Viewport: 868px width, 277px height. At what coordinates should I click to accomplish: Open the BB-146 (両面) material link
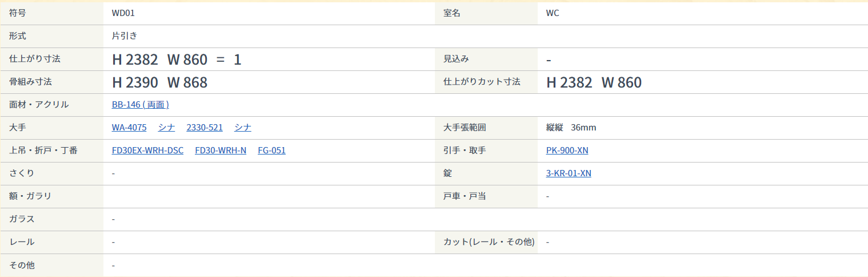click(140, 105)
